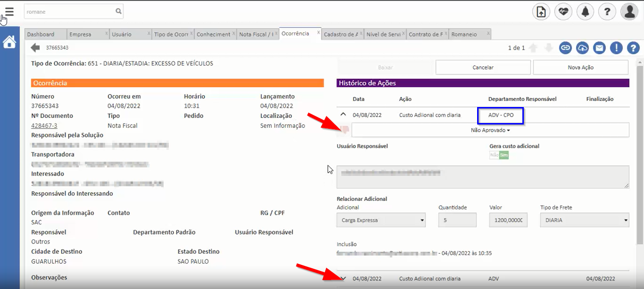Open the Tipo de Frete dropdown

coord(585,220)
